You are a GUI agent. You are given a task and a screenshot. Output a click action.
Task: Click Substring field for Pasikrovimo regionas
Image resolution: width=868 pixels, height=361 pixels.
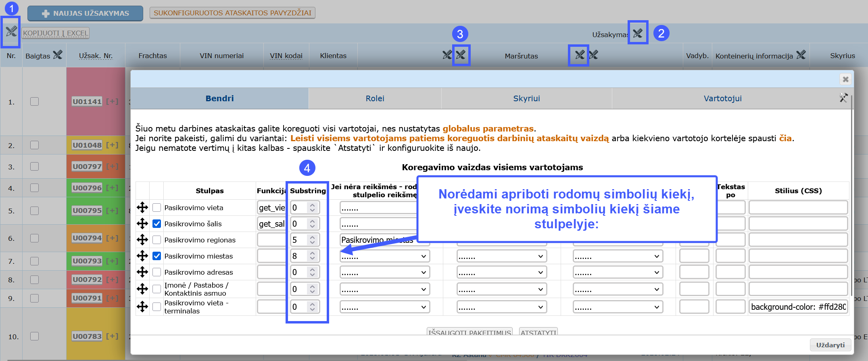(x=305, y=240)
